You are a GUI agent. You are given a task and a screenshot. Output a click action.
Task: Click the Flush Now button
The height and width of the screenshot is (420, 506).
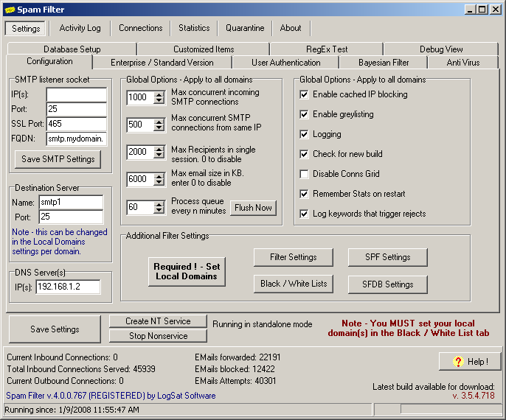[253, 208]
